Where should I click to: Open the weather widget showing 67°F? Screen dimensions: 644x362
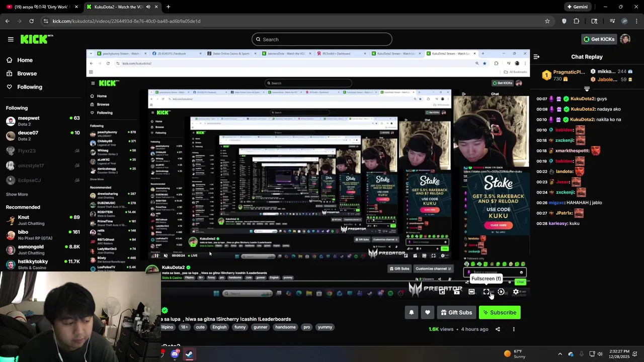[x=514, y=354]
